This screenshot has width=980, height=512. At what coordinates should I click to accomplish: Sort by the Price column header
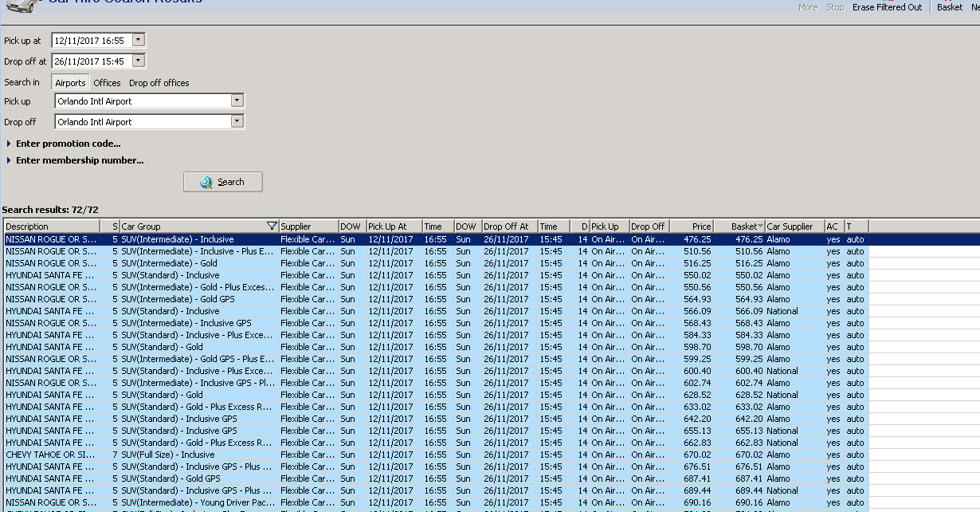click(x=691, y=226)
